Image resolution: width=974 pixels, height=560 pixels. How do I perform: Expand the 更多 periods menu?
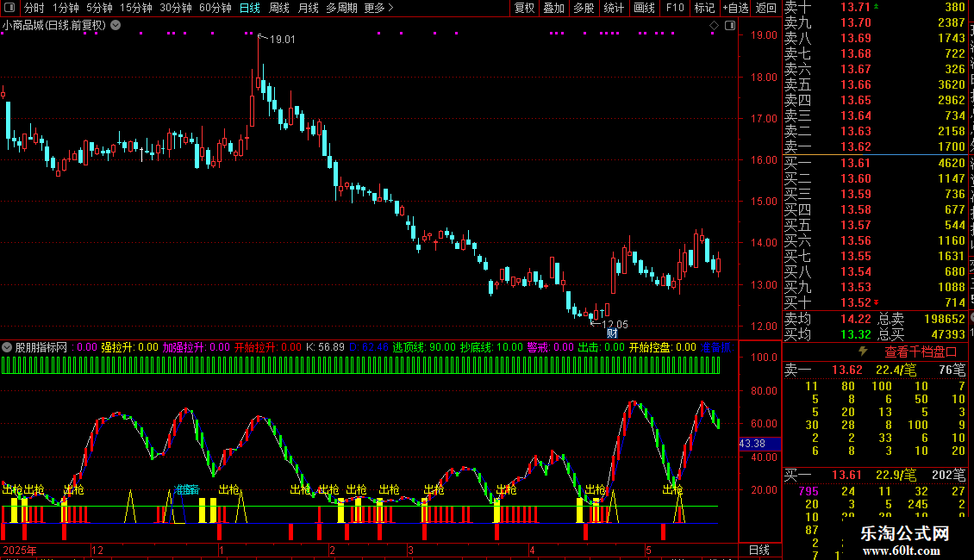378,8
